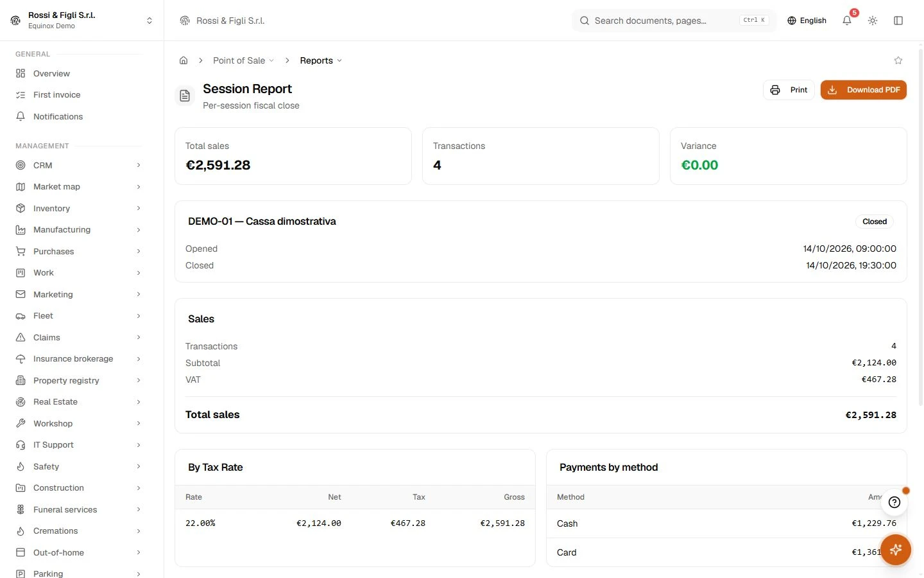Click the Market map icon
Image resolution: width=924 pixels, height=578 pixels.
click(21, 187)
